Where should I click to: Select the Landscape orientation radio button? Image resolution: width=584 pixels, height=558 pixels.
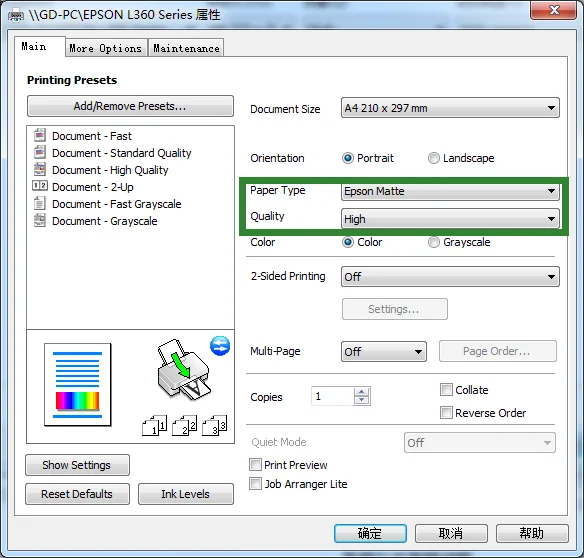(x=433, y=158)
